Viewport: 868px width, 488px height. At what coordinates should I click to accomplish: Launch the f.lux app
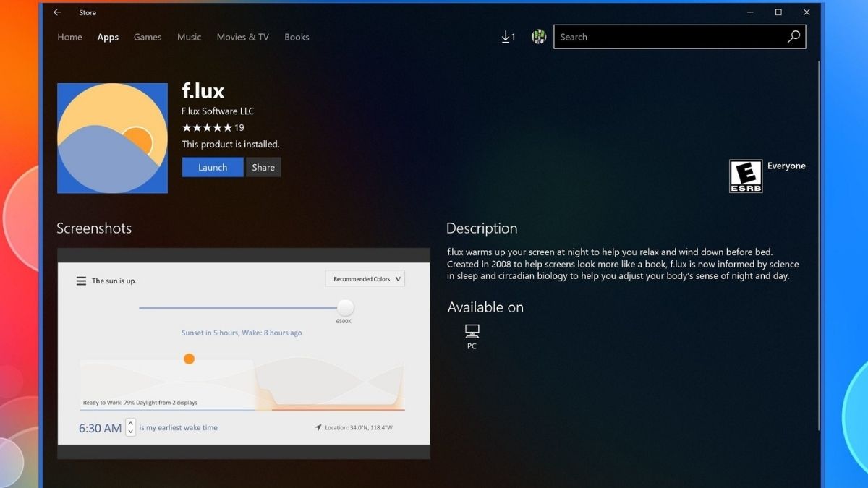213,167
